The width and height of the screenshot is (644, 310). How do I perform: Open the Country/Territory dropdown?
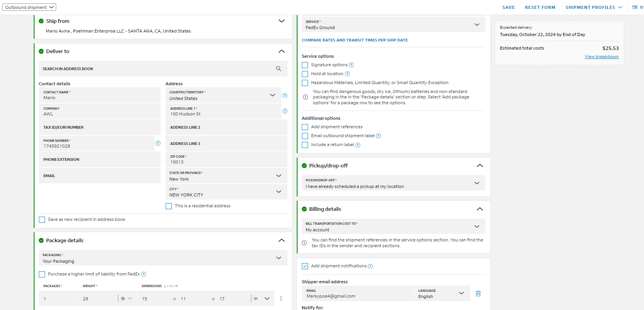(x=223, y=95)
